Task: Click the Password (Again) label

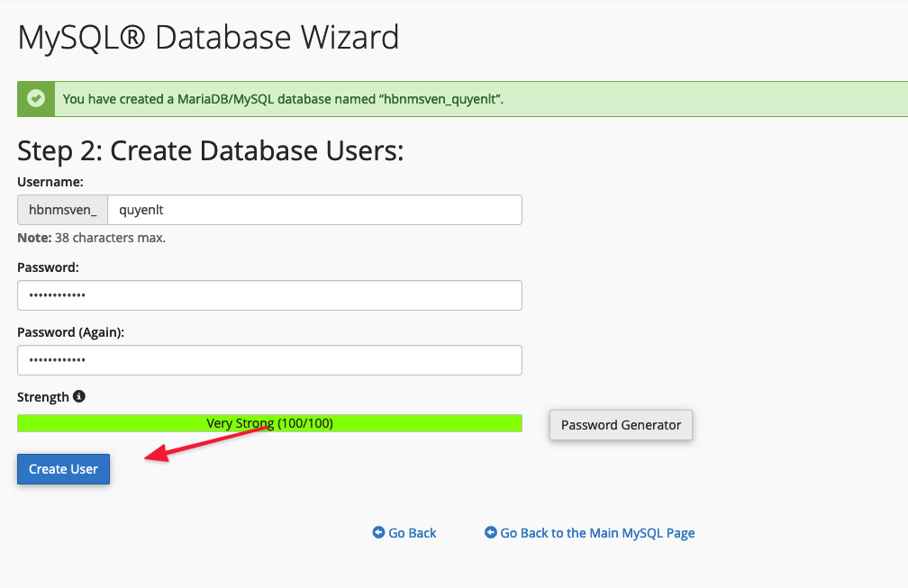Action: click(x=71, y=332)
